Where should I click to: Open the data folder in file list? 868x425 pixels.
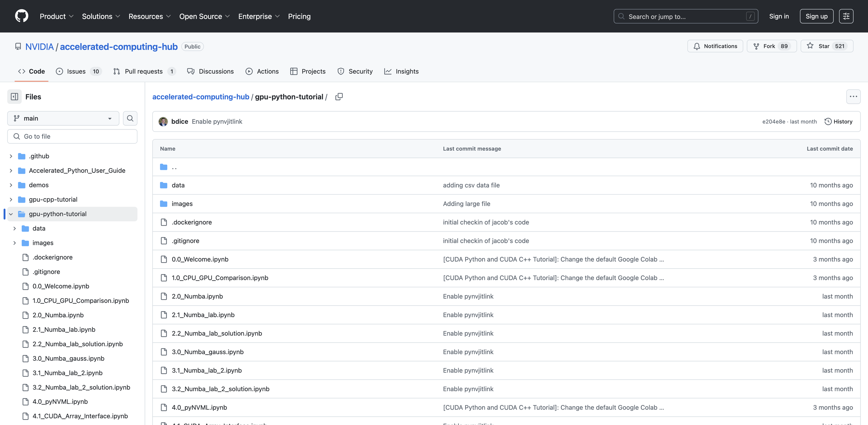pyautogui.click(x=178, y=185)
